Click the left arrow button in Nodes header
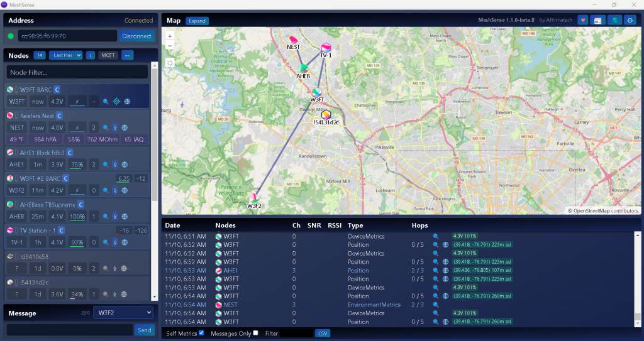 coord(128,55)
